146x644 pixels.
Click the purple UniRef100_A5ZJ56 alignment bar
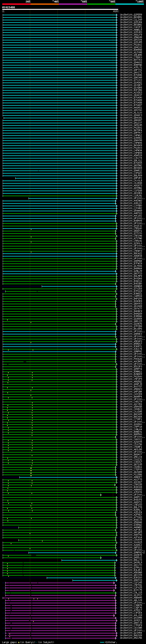[60, 638]
